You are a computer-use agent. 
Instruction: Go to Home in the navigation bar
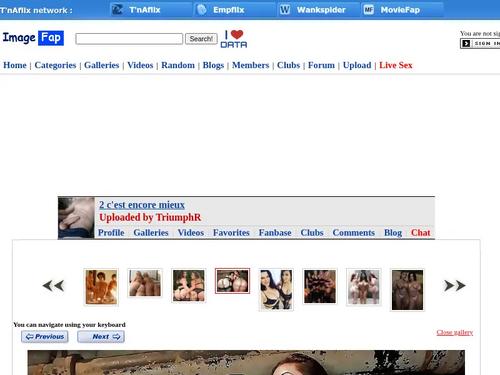pos(15,65)
